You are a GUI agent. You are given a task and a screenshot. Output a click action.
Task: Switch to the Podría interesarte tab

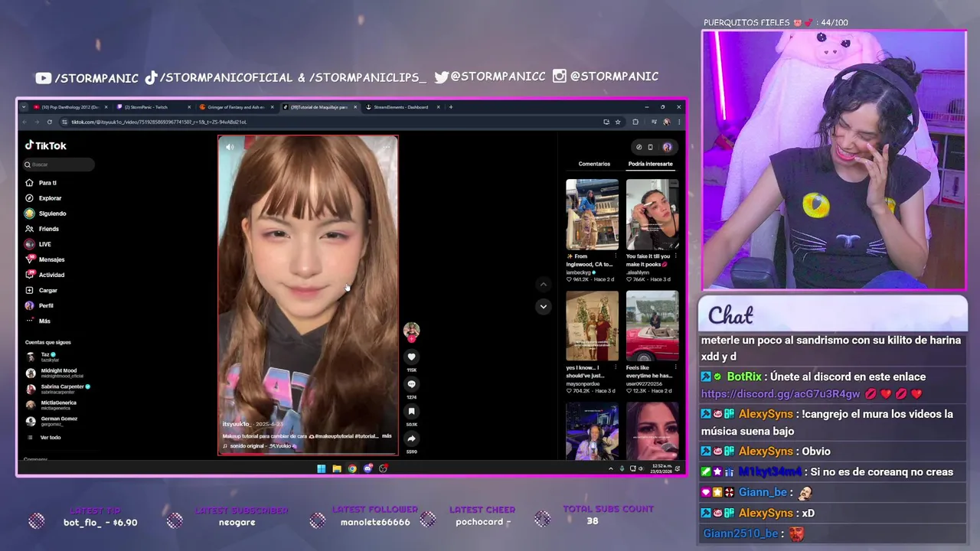pyautogui.click(x=651, y=164)
